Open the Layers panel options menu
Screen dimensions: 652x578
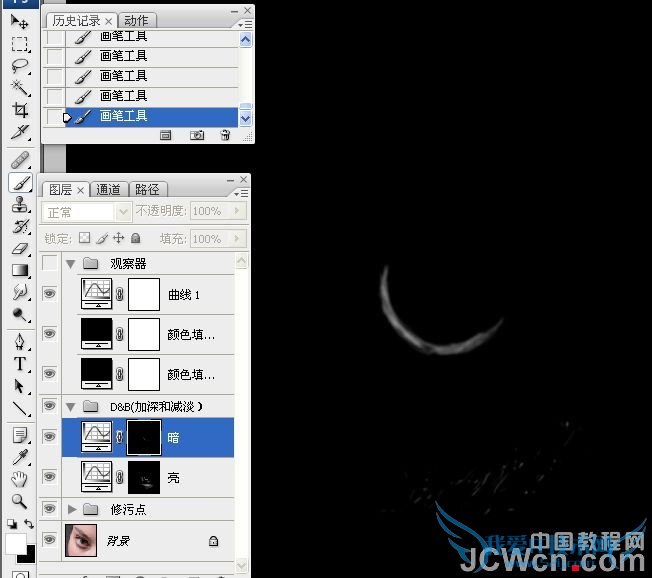[242, 194]
